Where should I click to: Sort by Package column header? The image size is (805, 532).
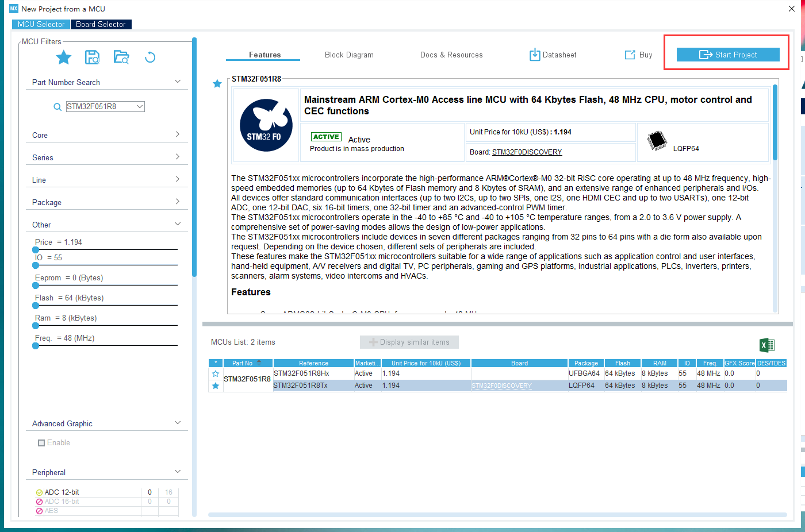click(x=586, y=363)
